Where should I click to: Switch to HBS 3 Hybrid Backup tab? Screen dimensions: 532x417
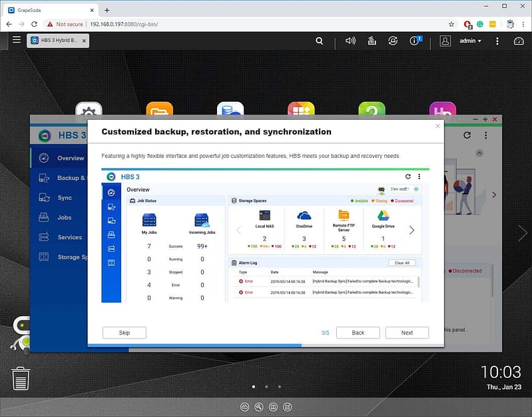tap(55, 41)
